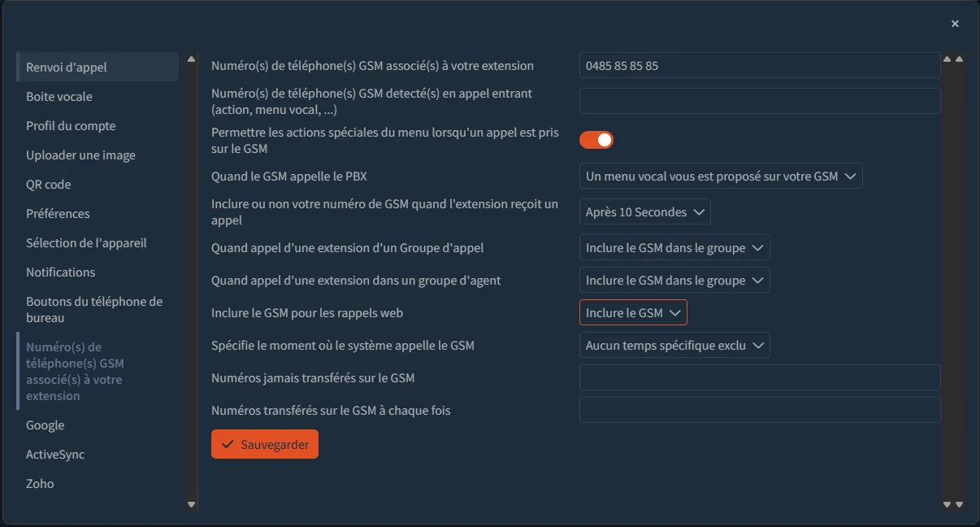Click the GSM number field showing 0485 85 85 85
The image size is (980, 527).
click(760, 65)
